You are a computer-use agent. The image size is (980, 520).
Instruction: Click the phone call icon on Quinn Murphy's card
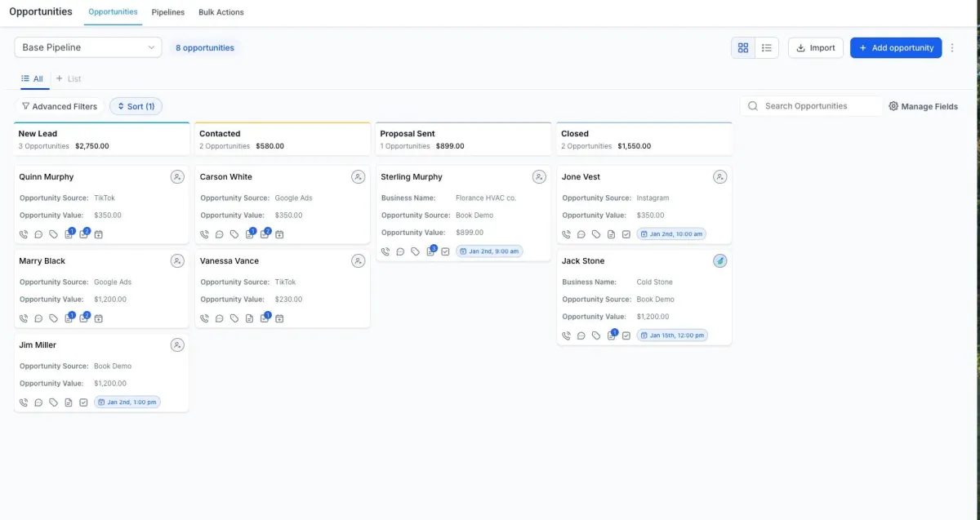tap(24, 234)
